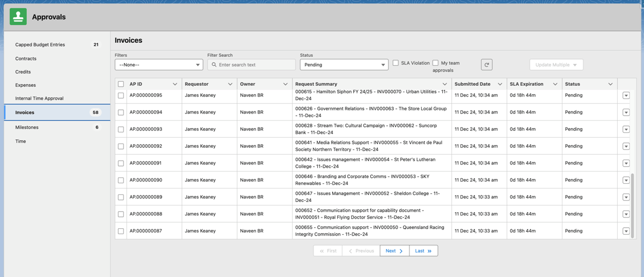Click the First page button
The height and width of the screenshot is (277, 644).
point(328,251)
